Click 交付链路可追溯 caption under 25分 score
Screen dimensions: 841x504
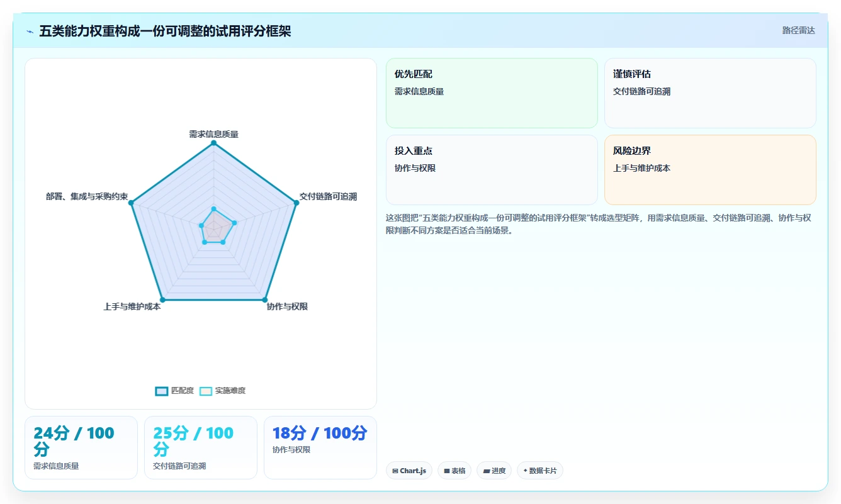[179, 466]
